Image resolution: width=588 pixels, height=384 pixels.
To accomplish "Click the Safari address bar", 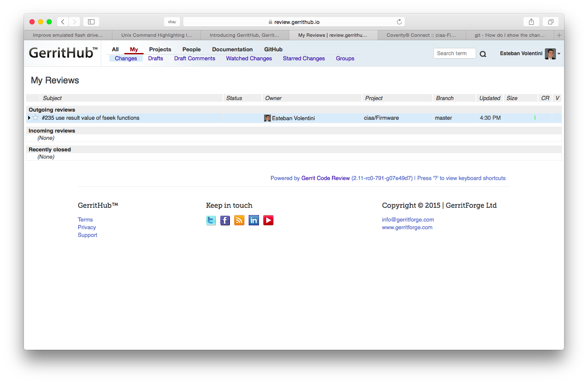I will tap(294, 22).
